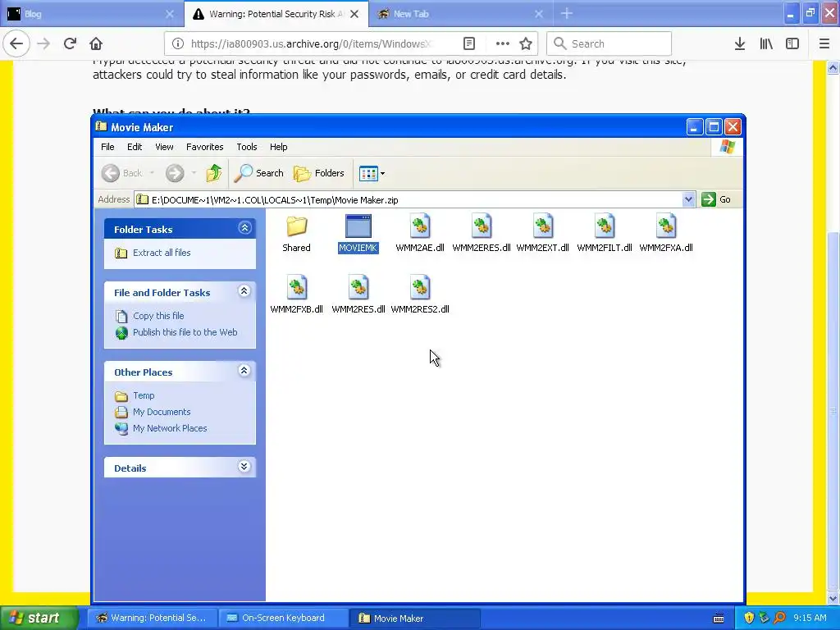Open the Tools menu
The height and width of the screenshot is (630, 840).
pos(246,147)
